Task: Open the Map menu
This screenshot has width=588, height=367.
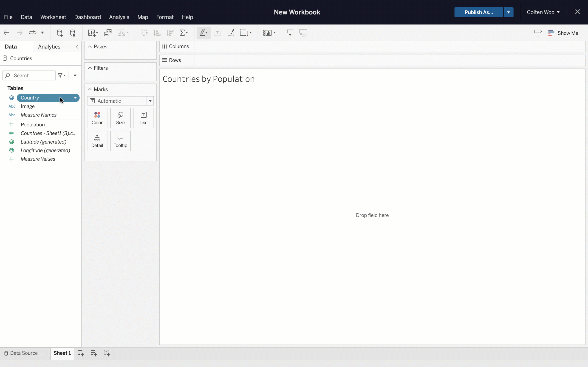Action: tap(142, 17)
